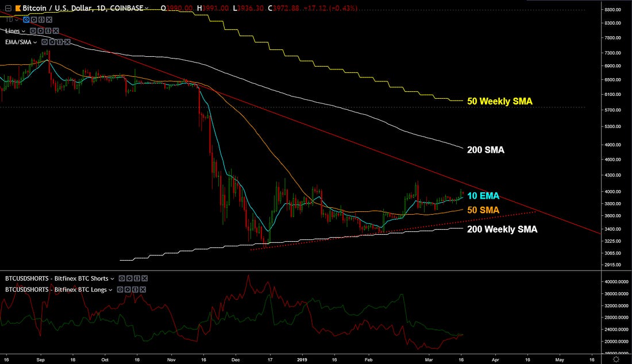Toggle visibility of the Lines indicator
This screenshot has width=632, height=364.
(33, 30)
